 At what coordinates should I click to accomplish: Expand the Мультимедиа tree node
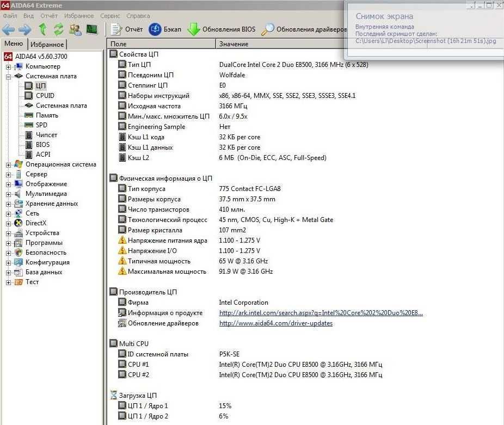point(8,194)
